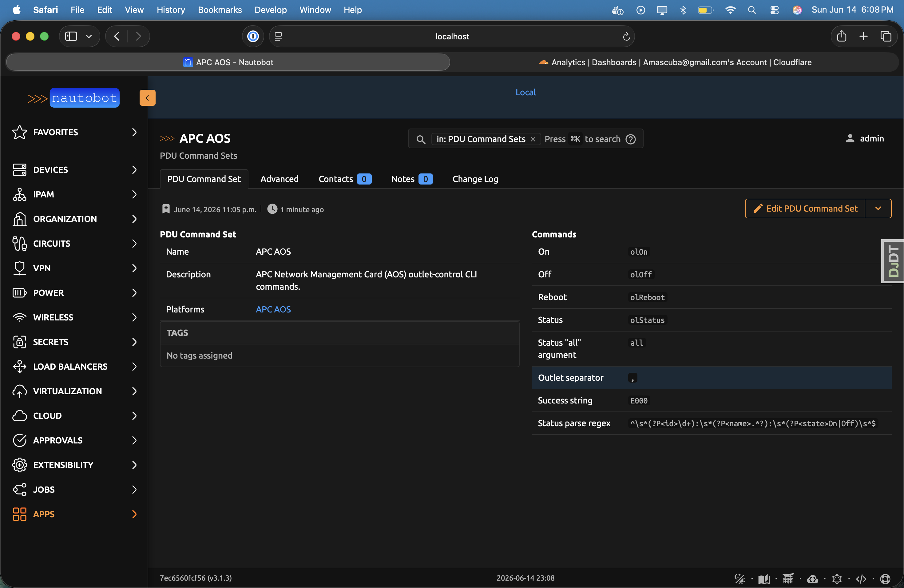This screenshot has width=904, height=588.
Task: Open the Django Debug Toolbar DJDT handle
Action: point(893,261)
